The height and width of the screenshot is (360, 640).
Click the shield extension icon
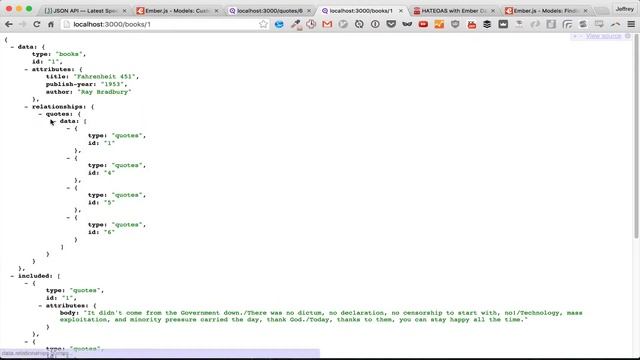coord(455,24)
